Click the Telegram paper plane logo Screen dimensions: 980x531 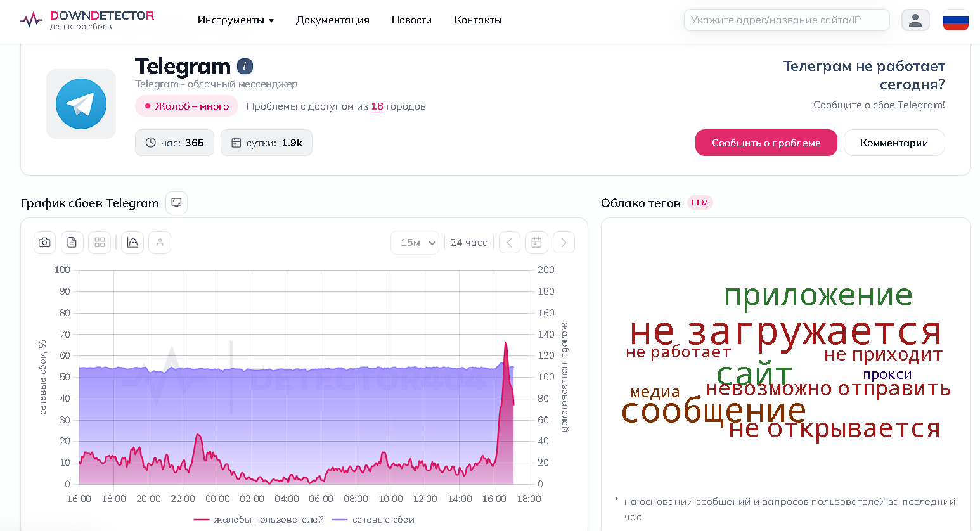pyautogui.click(x=81, y=104)
